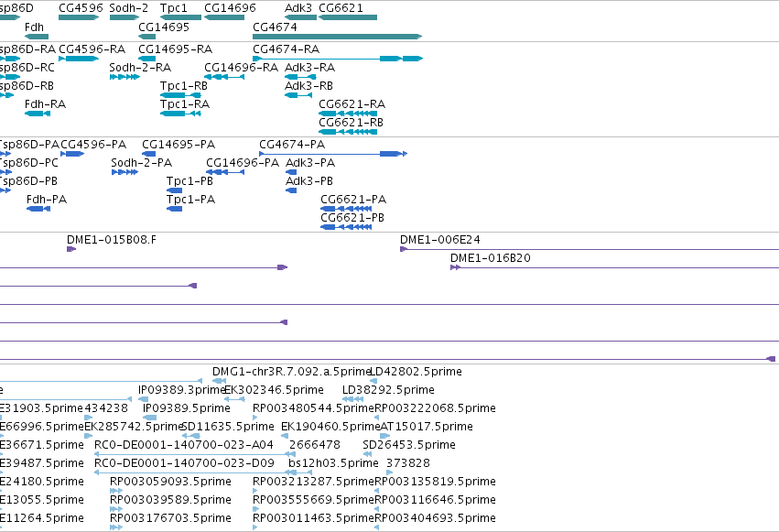Click the Adk3-PB protein label
Viewport: 779px width, 532px height.
pos(309,181)
